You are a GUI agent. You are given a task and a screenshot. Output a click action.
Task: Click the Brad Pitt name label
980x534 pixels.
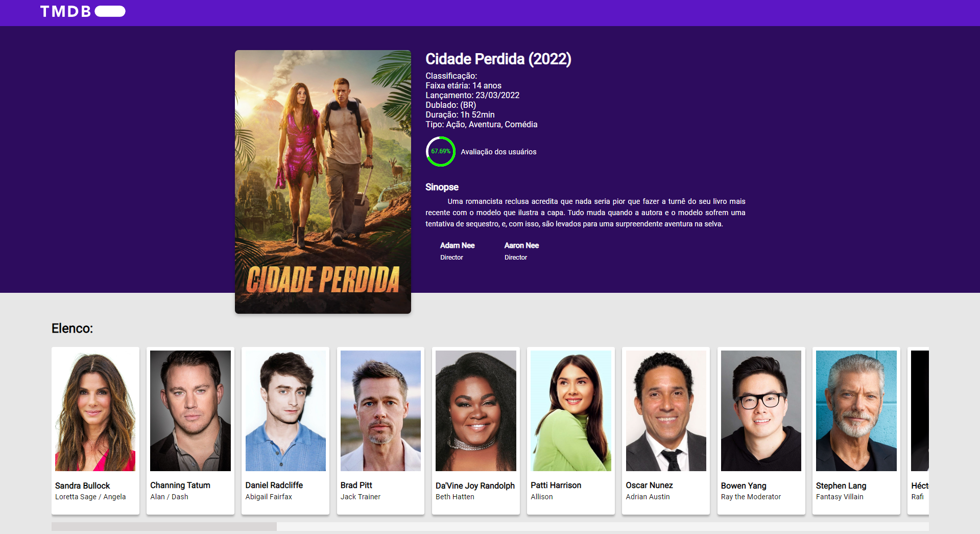(x=356, y=485)
